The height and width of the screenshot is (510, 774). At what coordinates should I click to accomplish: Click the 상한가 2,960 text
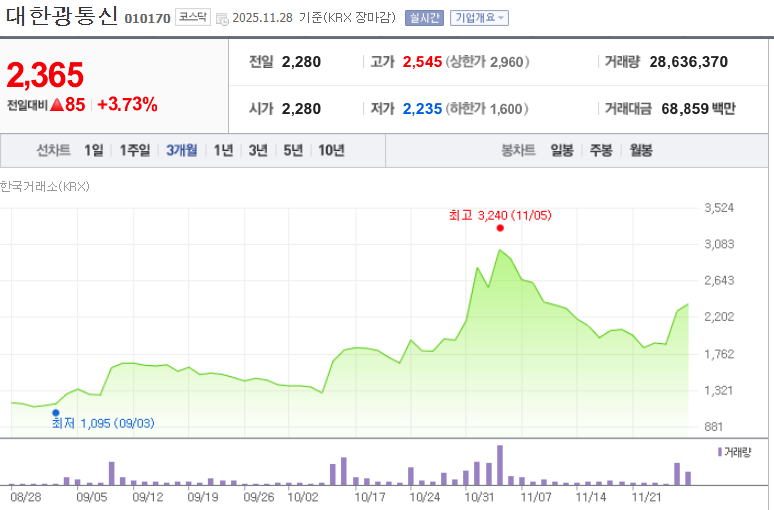click(488, 62)
